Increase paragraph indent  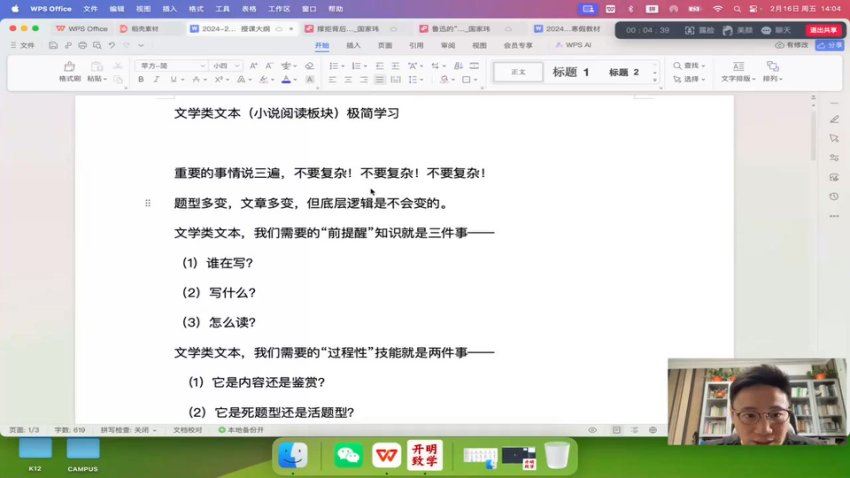395,66
